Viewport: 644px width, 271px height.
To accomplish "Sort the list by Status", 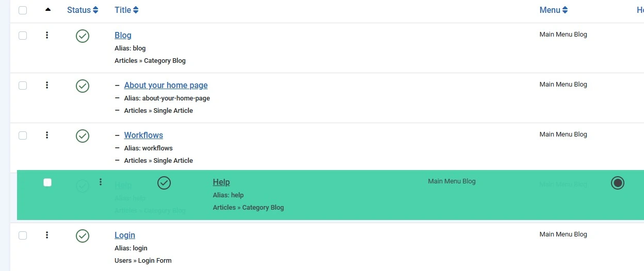I will click(83, 10).
